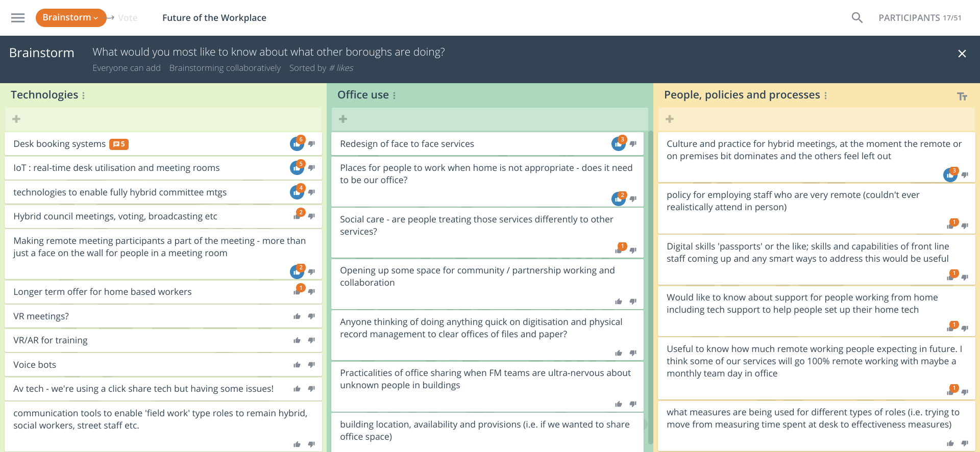
Task: Close the Brainstorm header panel
Action: click(962, 54)
